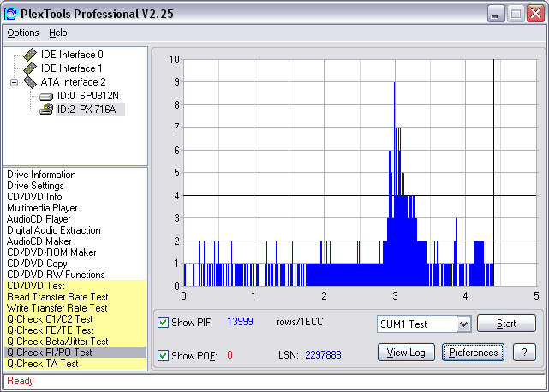Open Digital Audio Extraction function
The height and width of the screenshot is (392, 549).
point(54,230)
